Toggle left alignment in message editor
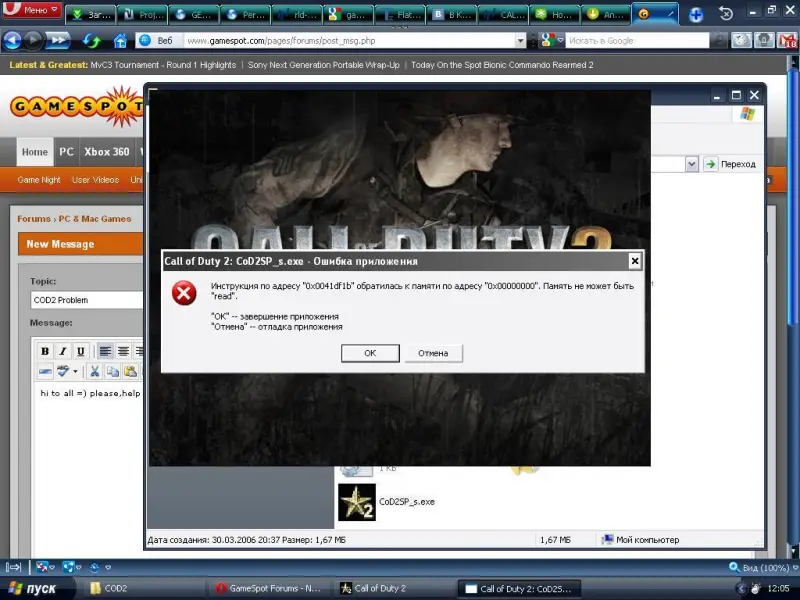The image size is (800, 600). click(x=105, y=351)
